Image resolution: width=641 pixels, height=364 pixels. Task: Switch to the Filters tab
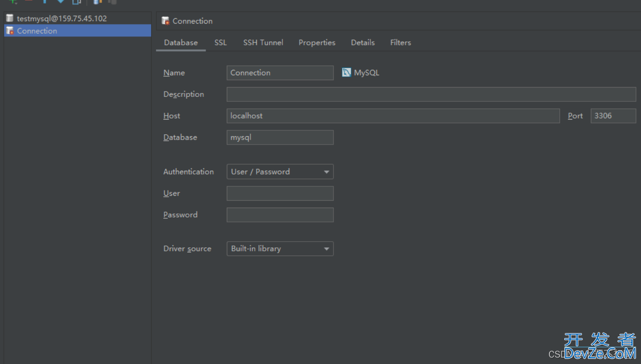pyautogui.click(x=400, y=43)
